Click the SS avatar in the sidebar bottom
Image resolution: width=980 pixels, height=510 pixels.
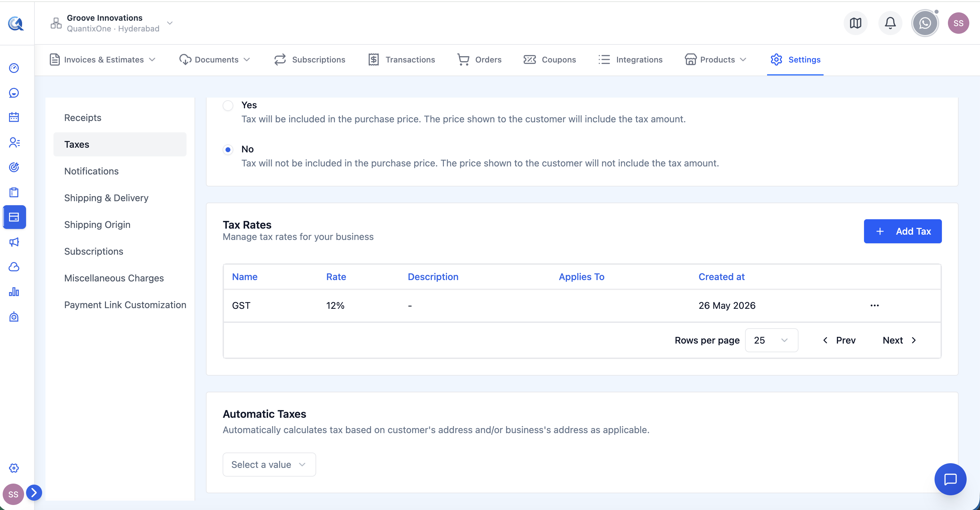(x=13, y=494)
